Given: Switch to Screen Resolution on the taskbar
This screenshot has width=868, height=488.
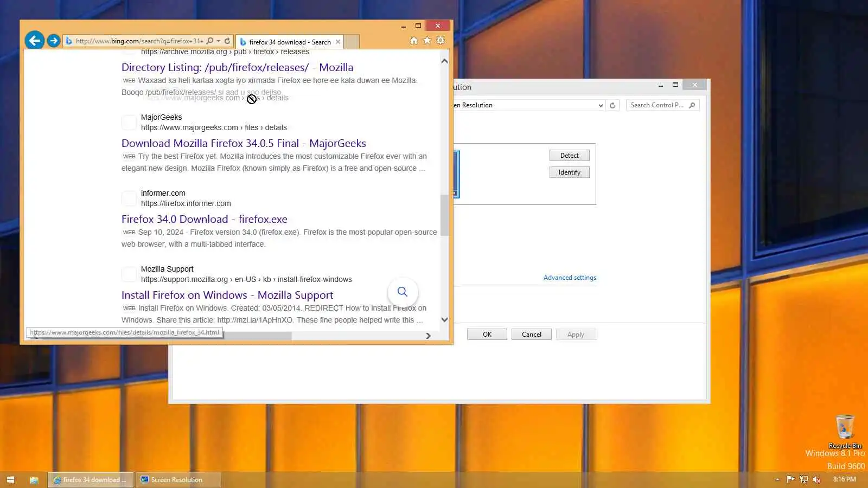Looking at the screenshot, I should tap(178, 480).
